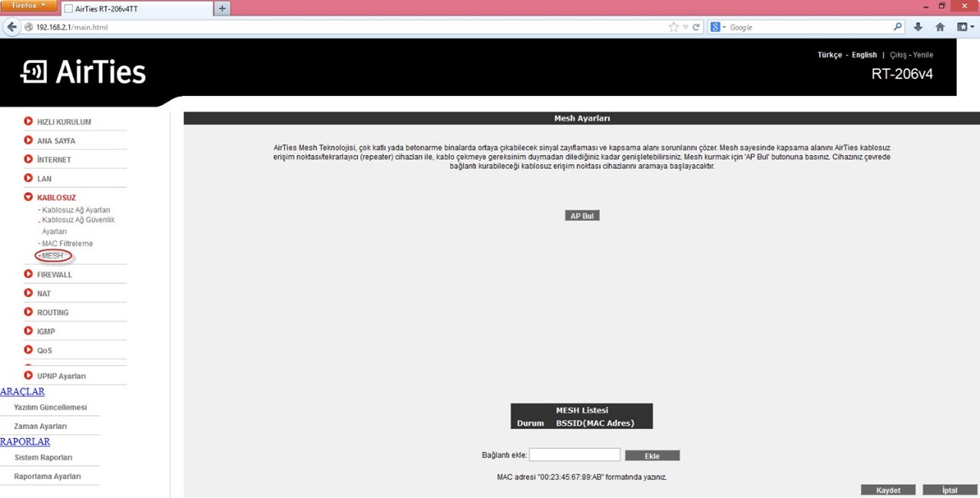Click the Ekle button
The image size is (980, 498).
[652, 456]
